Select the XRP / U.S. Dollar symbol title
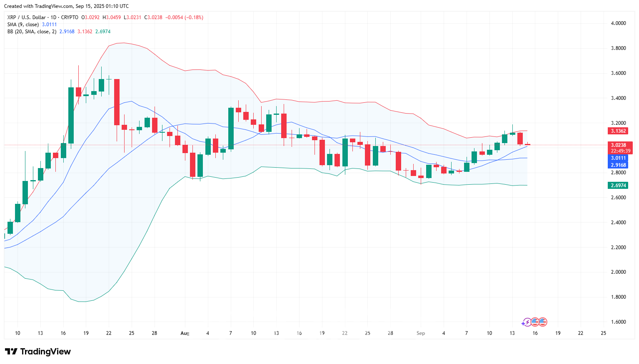639x364 pixels. pos(27,17)
